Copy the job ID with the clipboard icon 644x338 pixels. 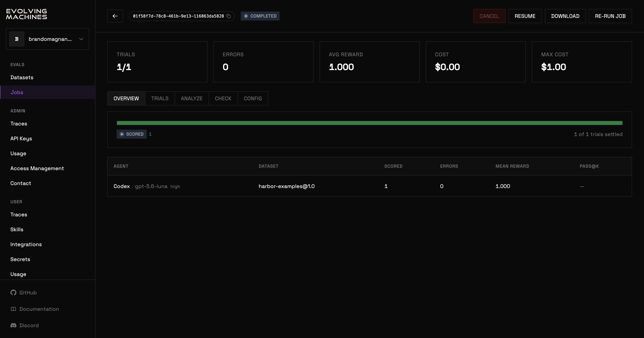pos(228,16)
